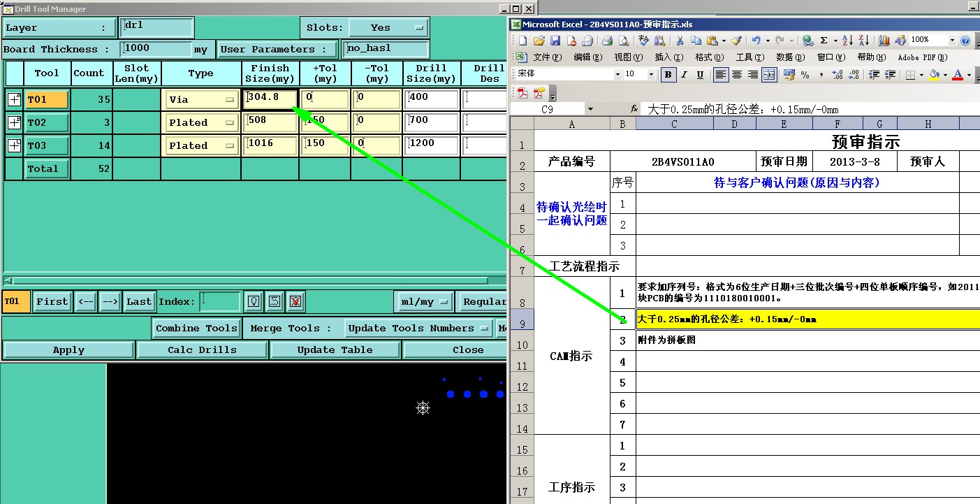The image size is (980, 504).
Task: Click Decrease Indent icon in Excel
Action: click(x=874, y=74)
